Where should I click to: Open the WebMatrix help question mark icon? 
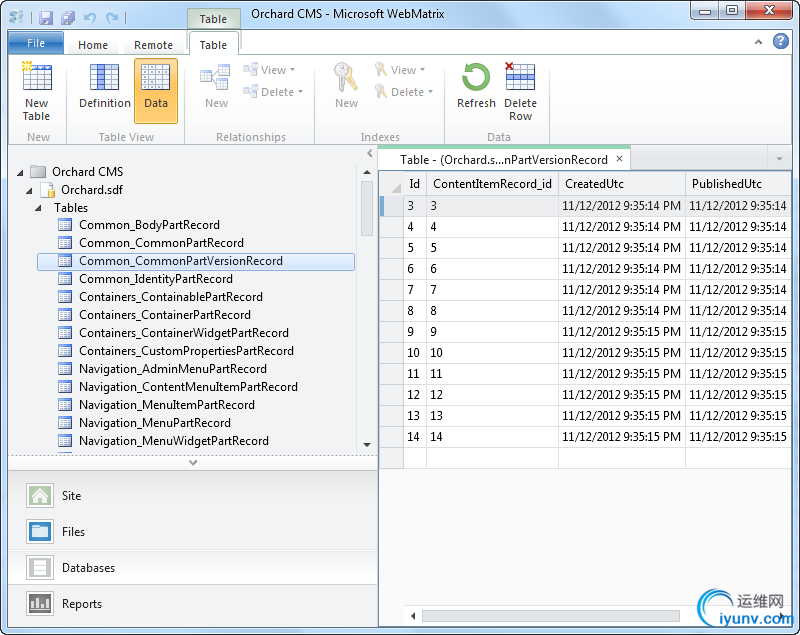pyautogui.click(x=781, y=41)
